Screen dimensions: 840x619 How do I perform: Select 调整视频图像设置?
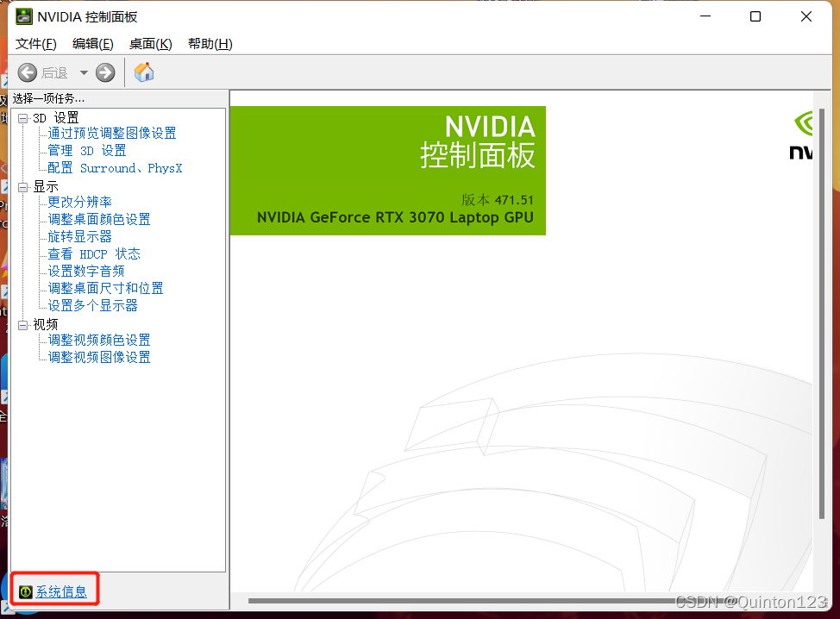point(99,357)
